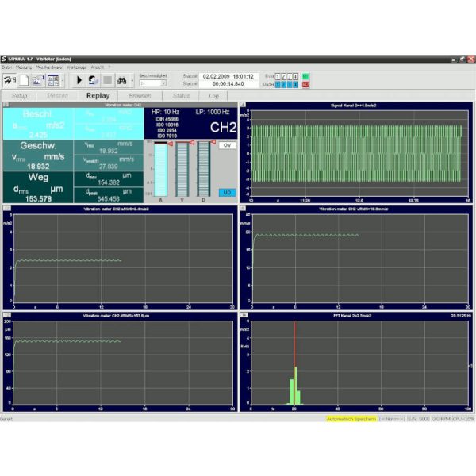Click the LP: 1000 Hz filter label
This screenshot has width=476, height=476.
click(212, 112)
